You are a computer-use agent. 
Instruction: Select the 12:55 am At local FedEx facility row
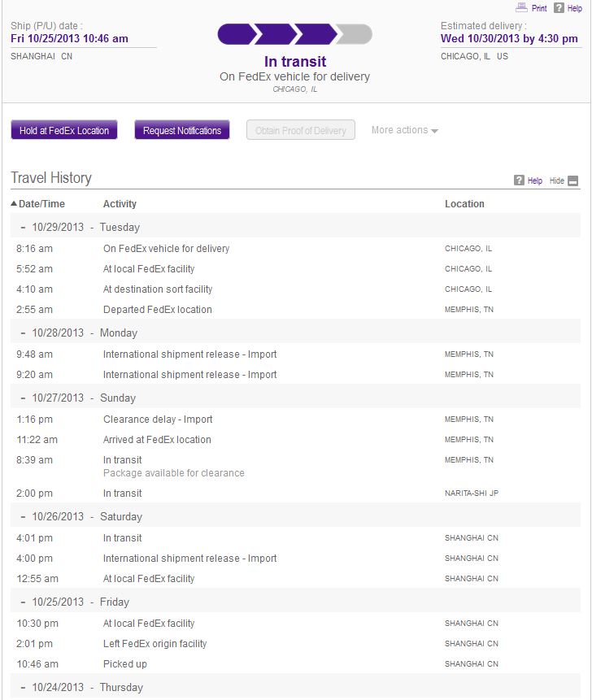pyautogui.click(x=295, y=579)
